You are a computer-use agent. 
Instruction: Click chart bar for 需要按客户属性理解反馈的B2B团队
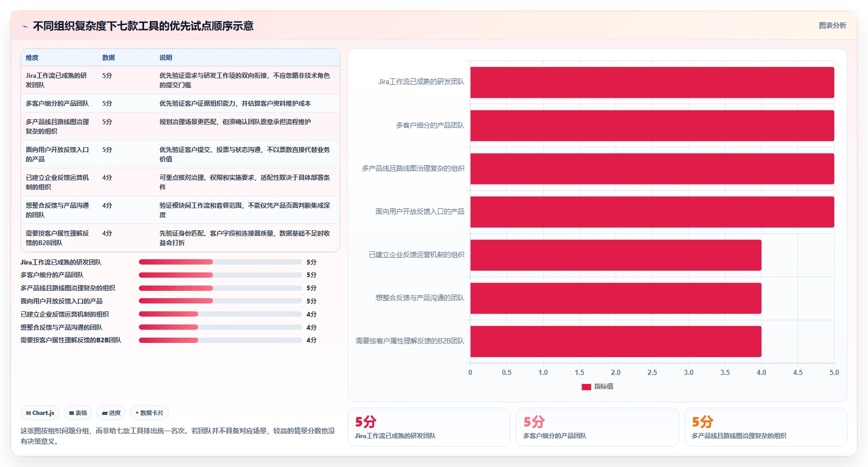pos(616,341)
